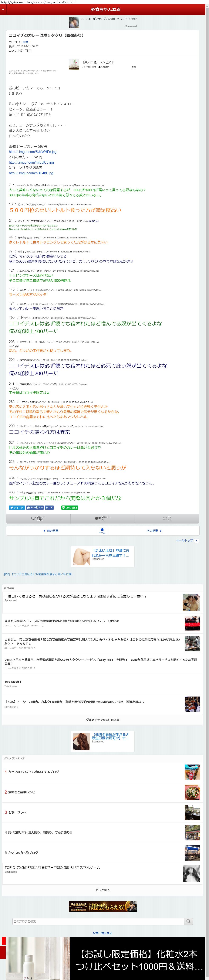Open the 楽天市場 レシピスト ad

(102, 64)
